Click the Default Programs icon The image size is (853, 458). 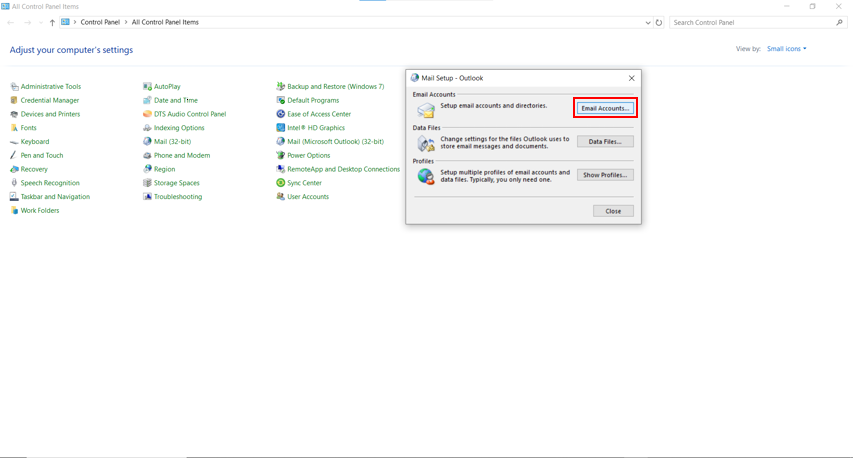281,100
